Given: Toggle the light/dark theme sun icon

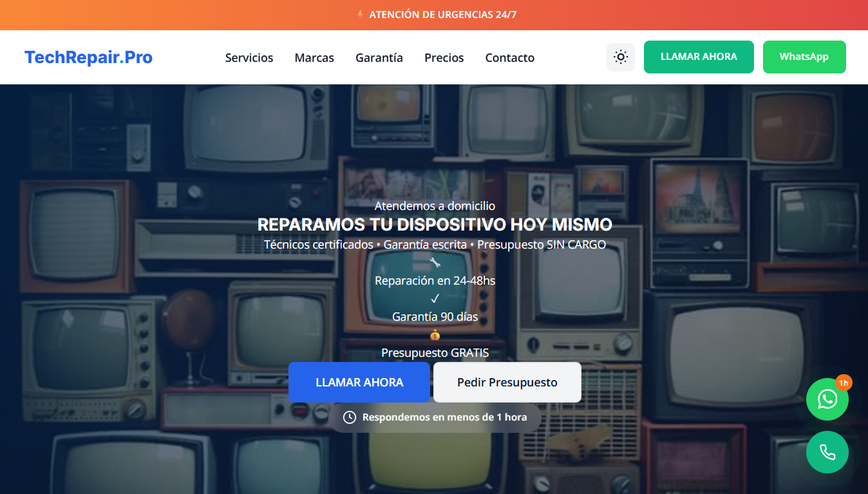Looking at the screenshot, I should click(620, 57).
